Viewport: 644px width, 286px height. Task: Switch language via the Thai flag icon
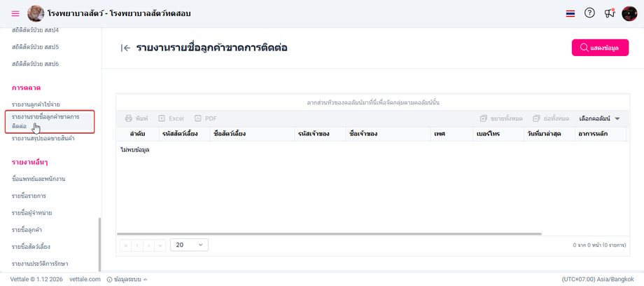pyautogui.click(x=570, y=13)
